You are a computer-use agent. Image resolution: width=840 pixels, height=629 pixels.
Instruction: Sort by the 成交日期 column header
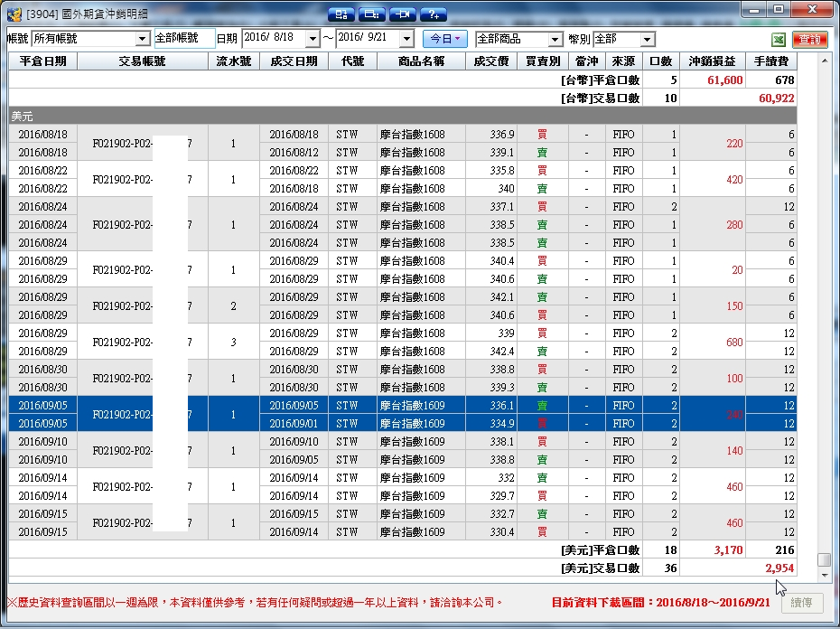[294, 61]
